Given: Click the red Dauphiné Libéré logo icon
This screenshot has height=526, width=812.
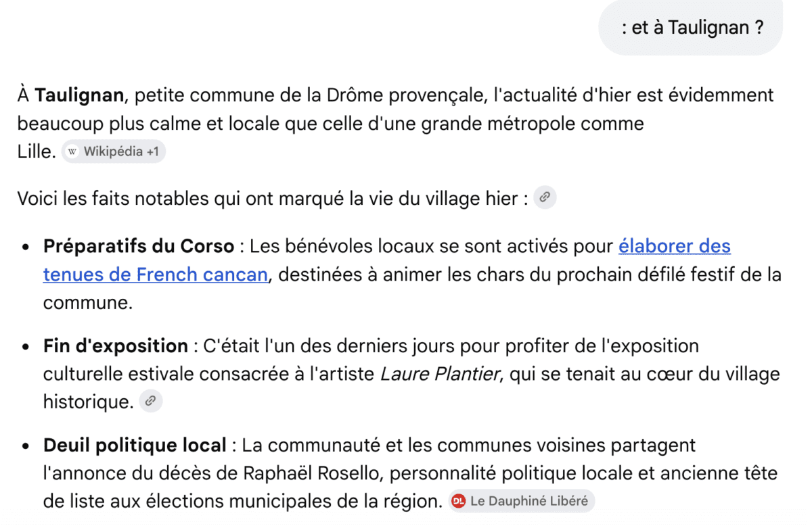Looking at the screenshot, I should click(x=459, y=502).
